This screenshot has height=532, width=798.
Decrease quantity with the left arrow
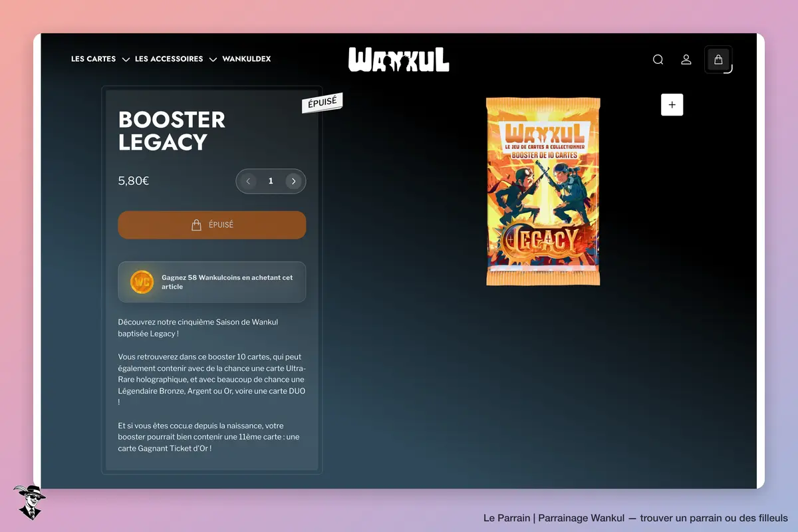coord(248,181)
